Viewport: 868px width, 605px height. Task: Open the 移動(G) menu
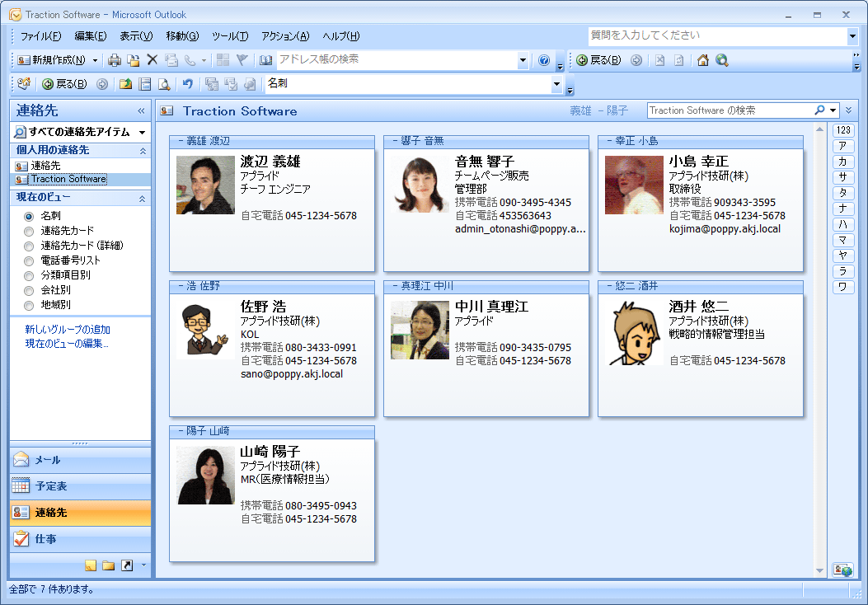[182, 36]
